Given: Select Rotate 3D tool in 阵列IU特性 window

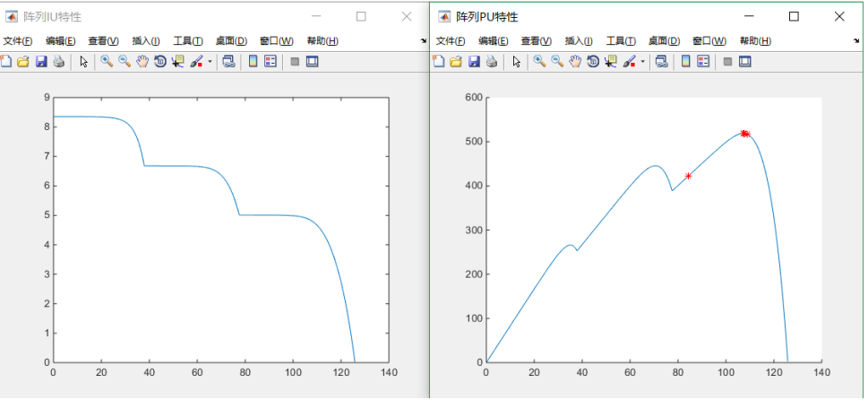Looking at the screenshot, I should [x=160, y=62].
